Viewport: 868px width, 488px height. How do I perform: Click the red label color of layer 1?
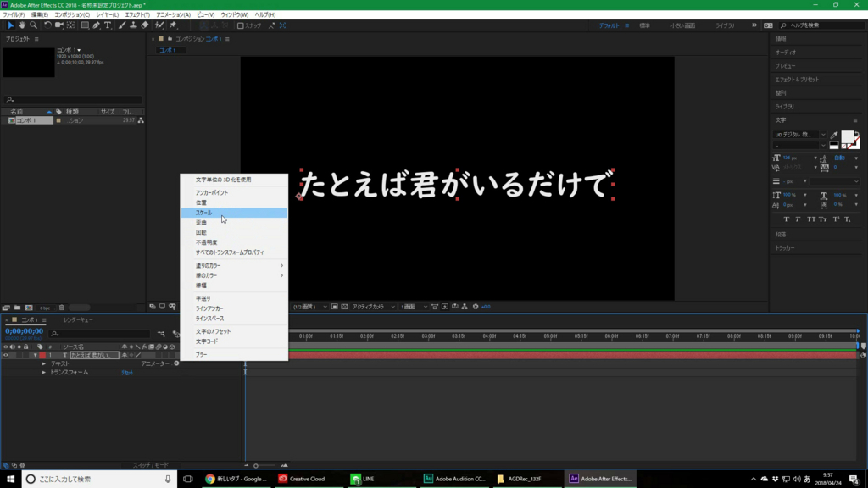[x=42, y=355]
